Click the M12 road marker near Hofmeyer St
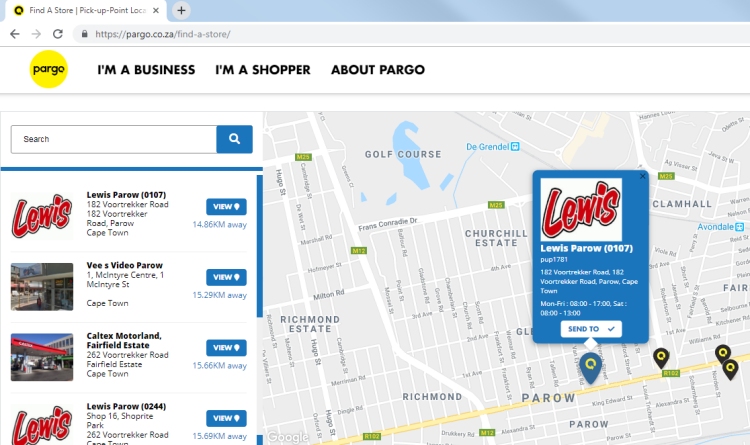This screenshot has width=750, height=445. coord(359,250)
